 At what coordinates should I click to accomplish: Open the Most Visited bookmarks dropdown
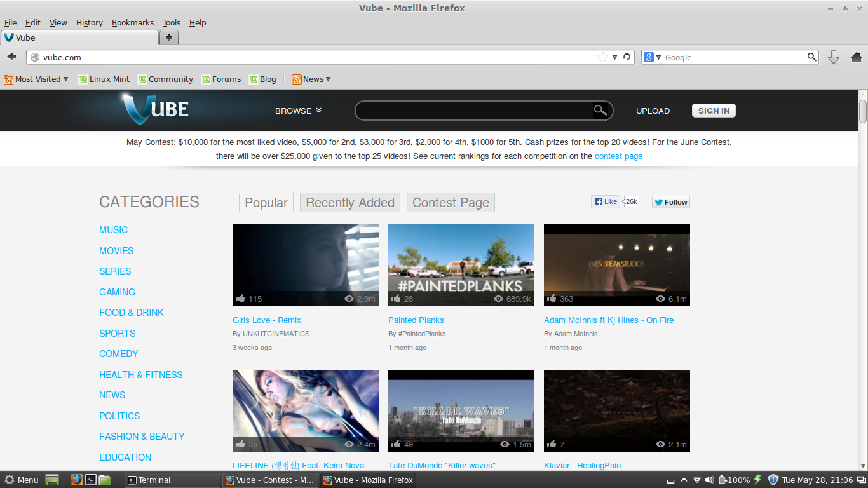coord(36,79)
